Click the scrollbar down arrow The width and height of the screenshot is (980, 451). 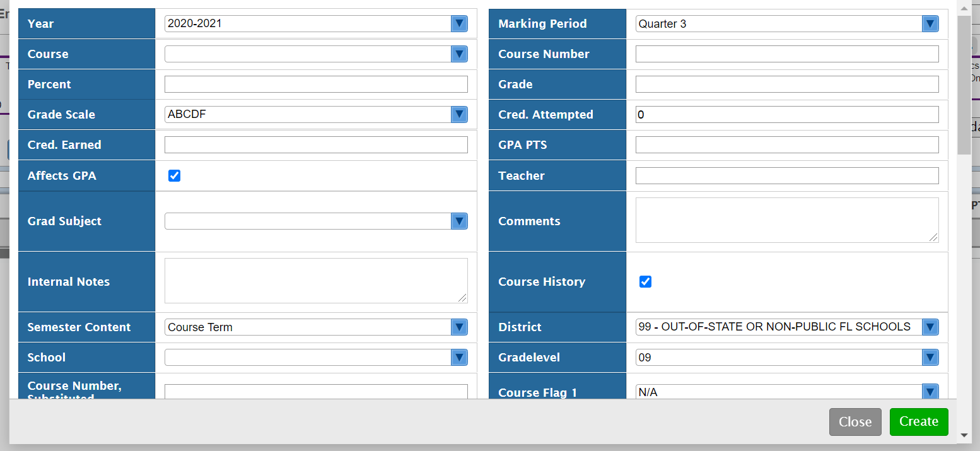pos(964,435)
